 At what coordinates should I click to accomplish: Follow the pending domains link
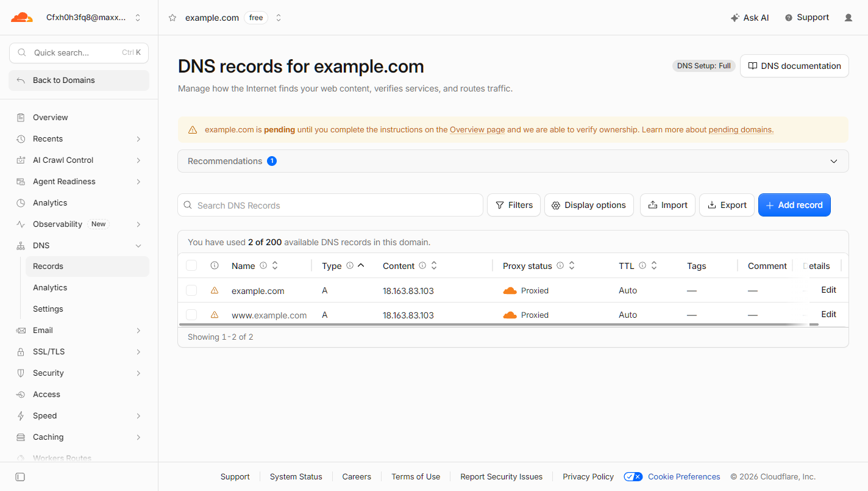(x=741, y=130)
